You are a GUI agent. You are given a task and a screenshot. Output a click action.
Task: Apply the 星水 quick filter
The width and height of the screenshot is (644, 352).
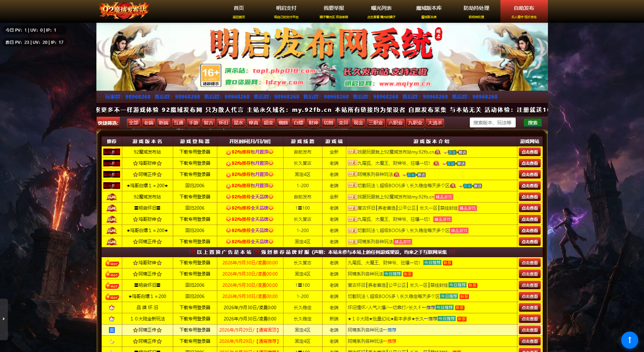click(238, 123)
